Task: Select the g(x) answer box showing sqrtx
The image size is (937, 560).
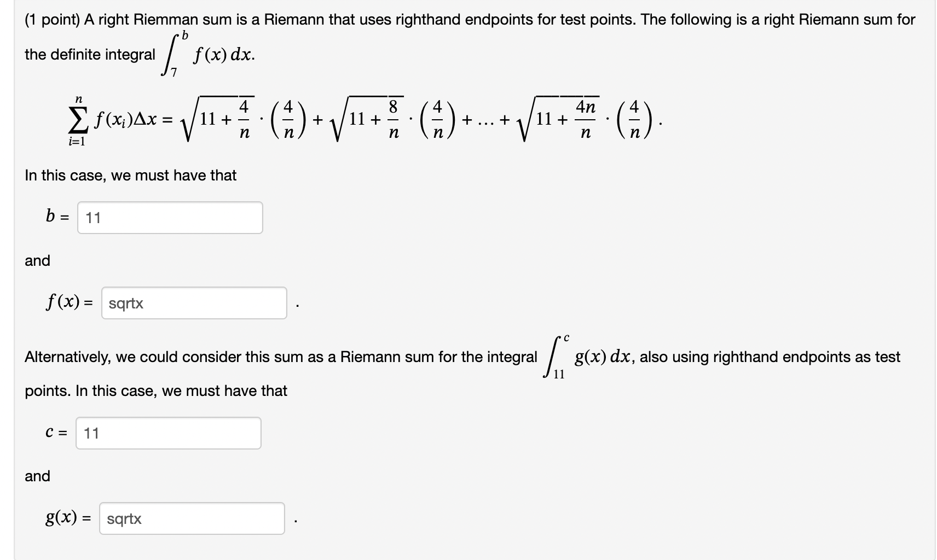Action: pyautogui.click(x=193, y=518)
